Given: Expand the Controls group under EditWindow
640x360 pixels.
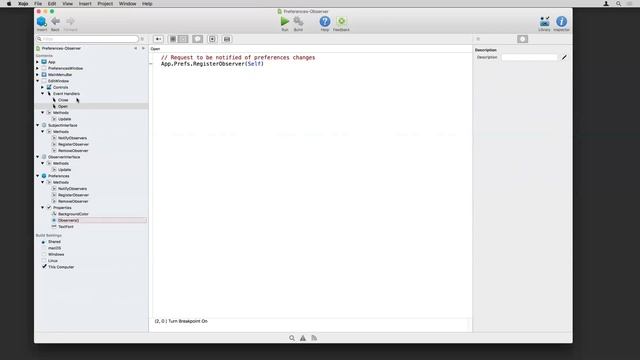Looking at the screenshot, I should [x=42, y=87].
